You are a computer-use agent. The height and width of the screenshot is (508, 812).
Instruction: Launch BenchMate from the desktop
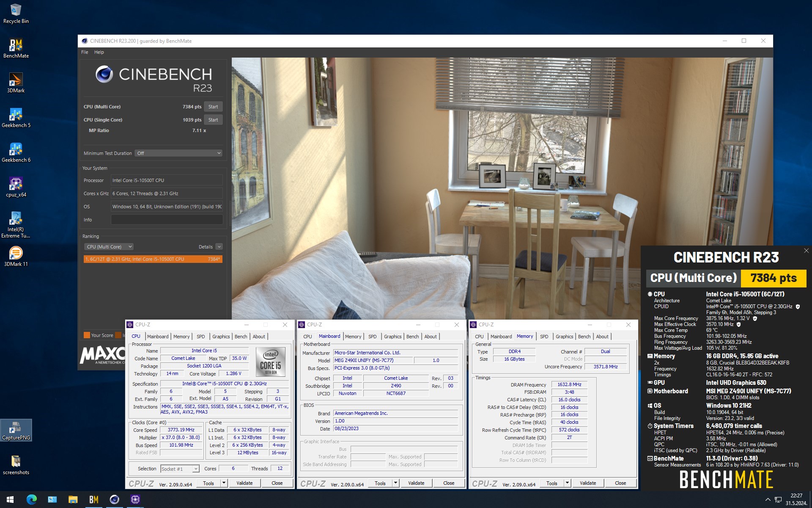click(16, 48)
